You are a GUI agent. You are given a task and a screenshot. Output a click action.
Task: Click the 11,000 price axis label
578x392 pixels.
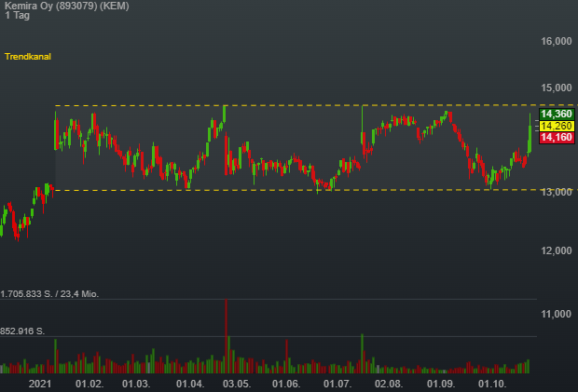point(557,314)
